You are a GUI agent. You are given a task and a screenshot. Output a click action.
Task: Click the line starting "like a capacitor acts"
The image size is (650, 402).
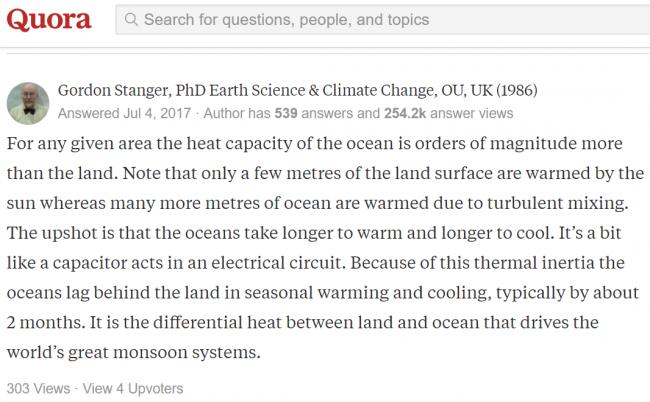315,263
